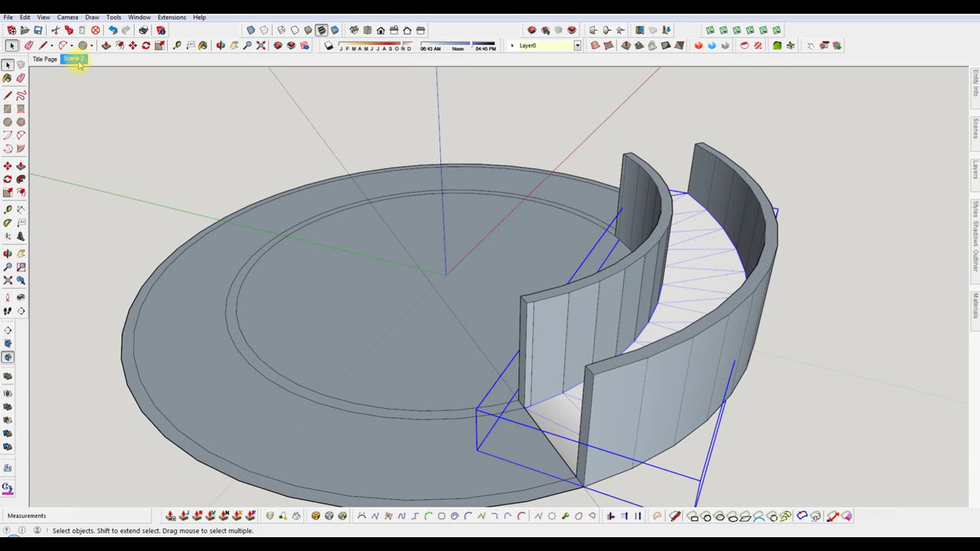The image size is (980, 551).
Task: Switch to Monochrome face style
Action: (x=335, y=31)
